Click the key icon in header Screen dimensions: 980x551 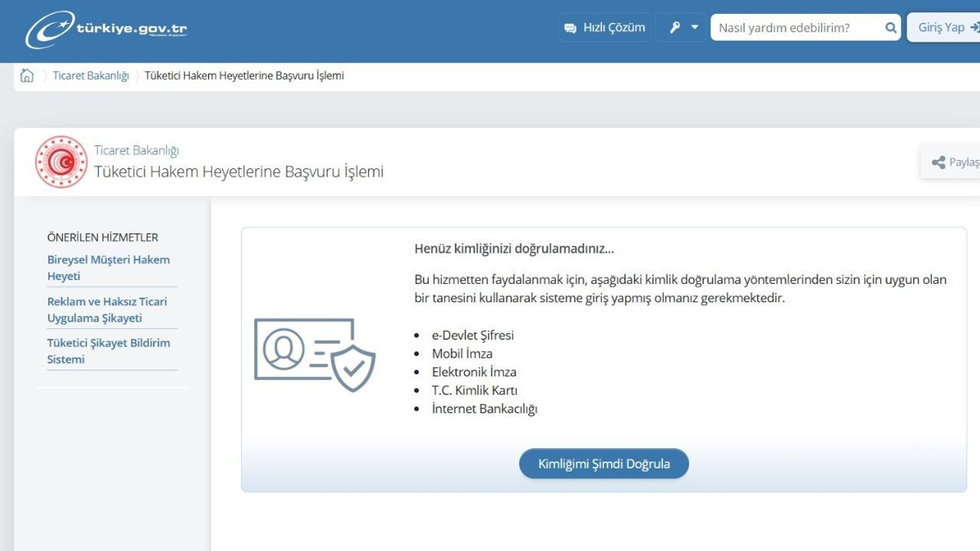[675, 28]
